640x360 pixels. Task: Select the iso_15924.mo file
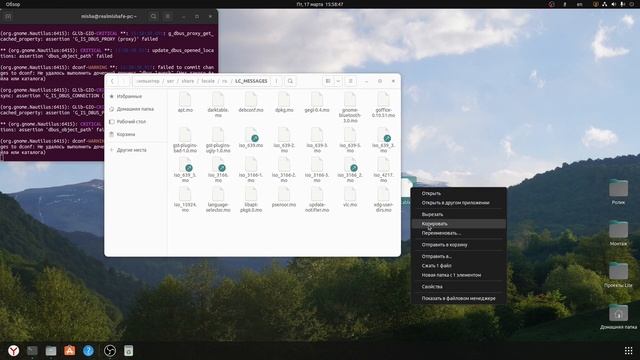185,200
